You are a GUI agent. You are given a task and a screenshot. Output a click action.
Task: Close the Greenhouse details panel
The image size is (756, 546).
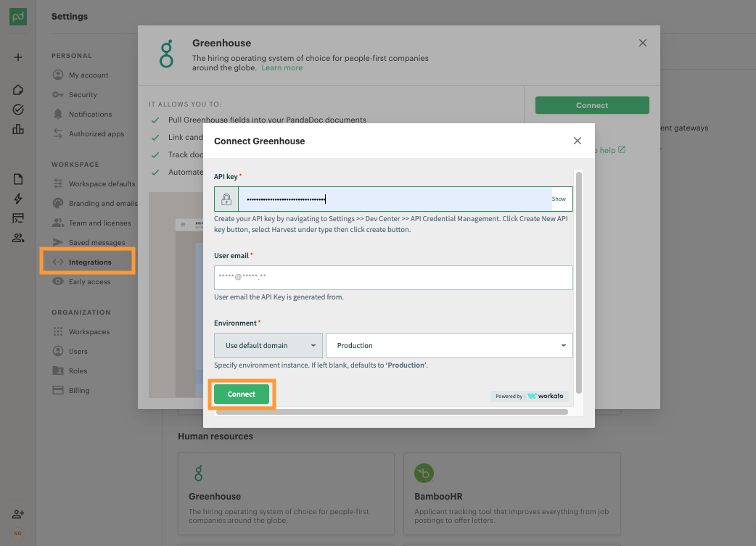click(643, 43)
